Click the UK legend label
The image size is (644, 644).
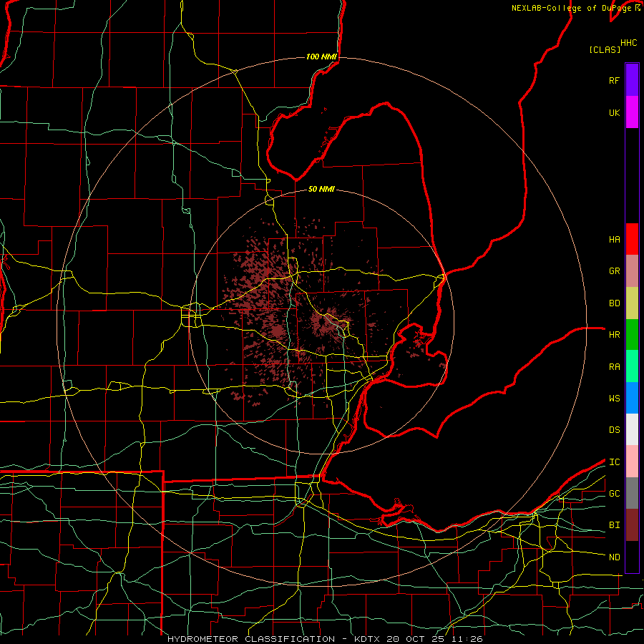coord(614,112)
